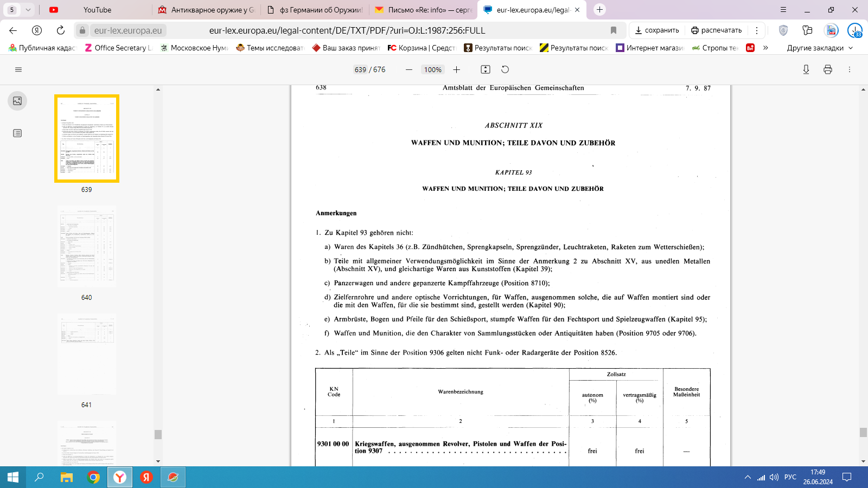Click сохранить button
The width and height of the screenshot is (868, 488).
click(657, 30)
